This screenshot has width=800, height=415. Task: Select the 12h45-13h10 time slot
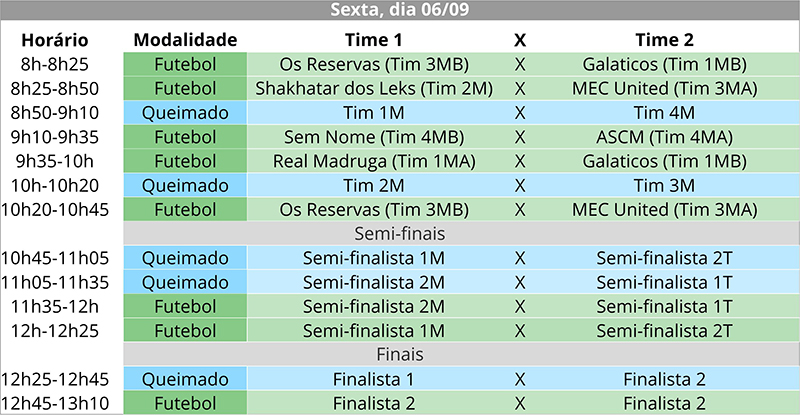point(61,403)
